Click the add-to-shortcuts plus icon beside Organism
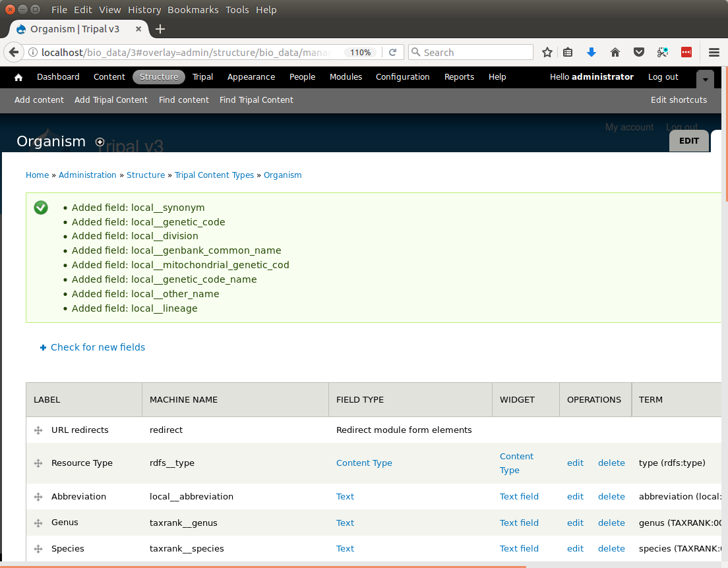The height and width of the screenshot is (568, 728). coord(100,142)
